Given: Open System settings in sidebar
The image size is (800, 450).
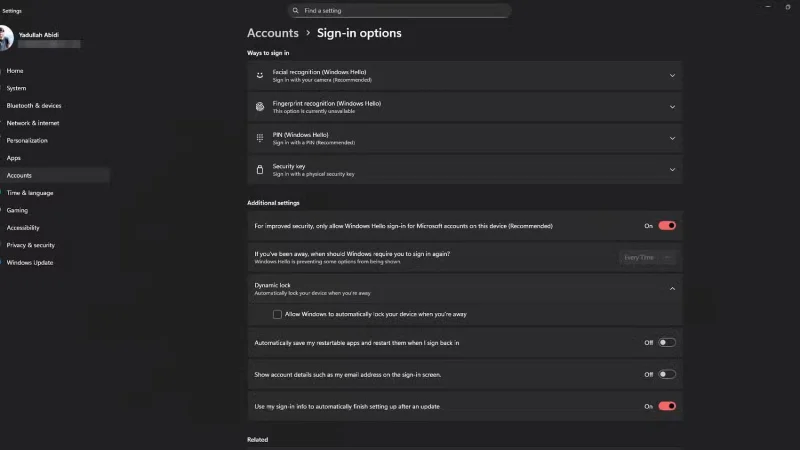Looking at the screenshot, I should tap(16, 88).
